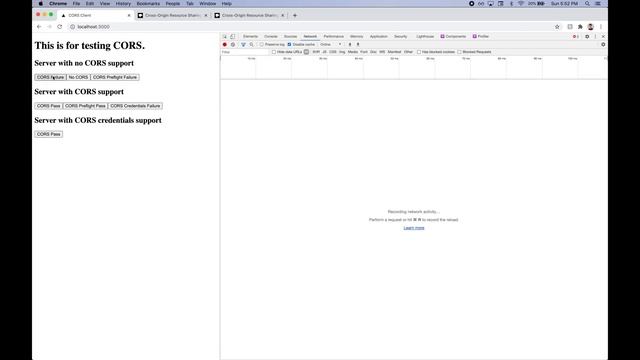Open the Security tab
Viewport: 640px width, 360px height.
[x=400, y=36]
